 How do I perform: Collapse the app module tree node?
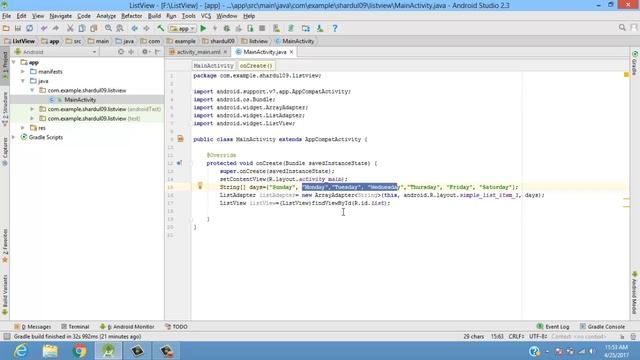pos(14,62)
